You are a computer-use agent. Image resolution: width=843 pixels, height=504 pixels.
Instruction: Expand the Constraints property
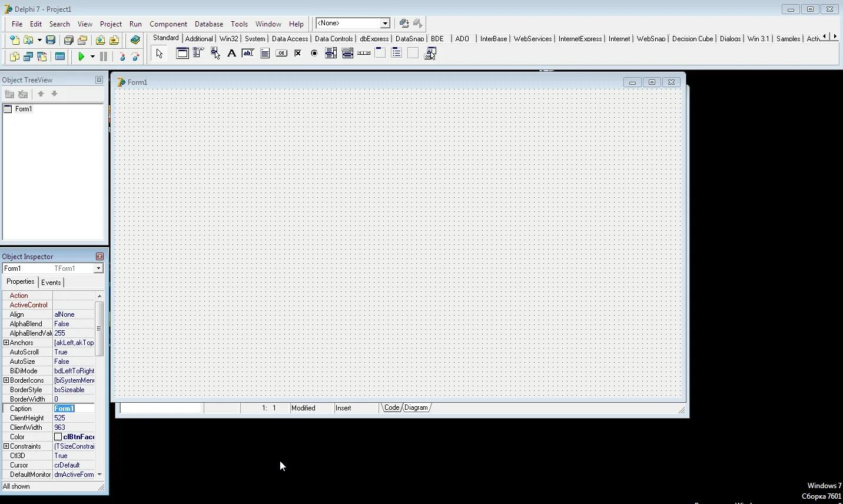coord(6,446)
